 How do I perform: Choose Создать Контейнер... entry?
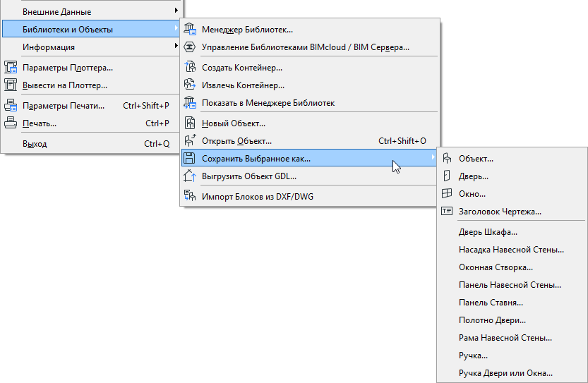pyautogui.click(x=309, y=68)
